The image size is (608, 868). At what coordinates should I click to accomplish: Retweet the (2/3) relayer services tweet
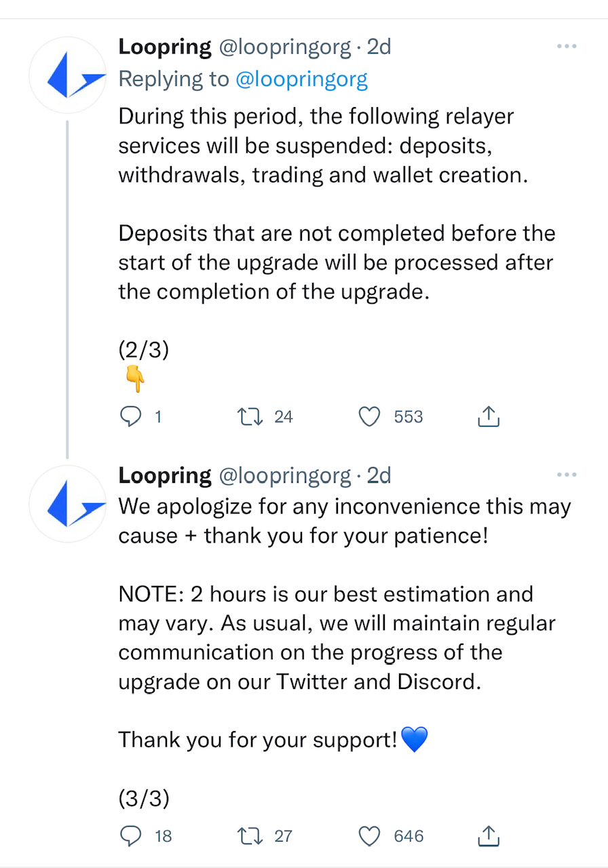(246, 416)
